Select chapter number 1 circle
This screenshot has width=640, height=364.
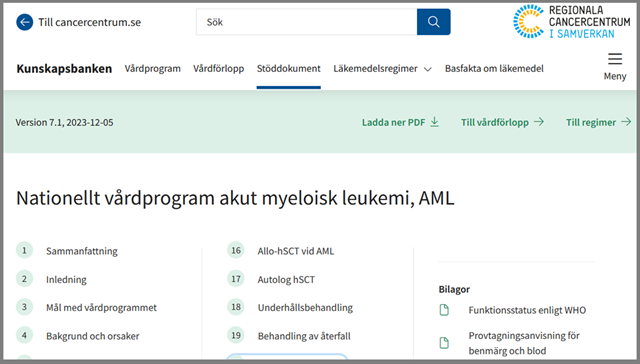[x=24, y=250]
